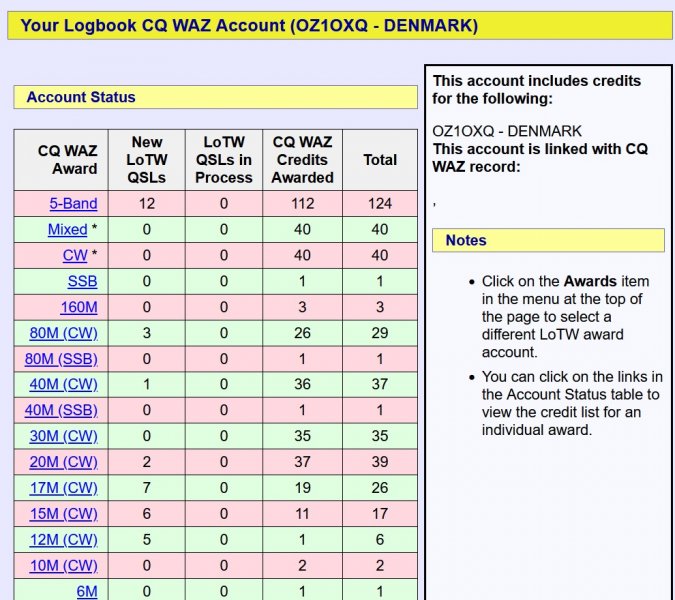The height and width of the screenshot is (600, 675).
Task: Open the 6M award link
Action: 87,591
